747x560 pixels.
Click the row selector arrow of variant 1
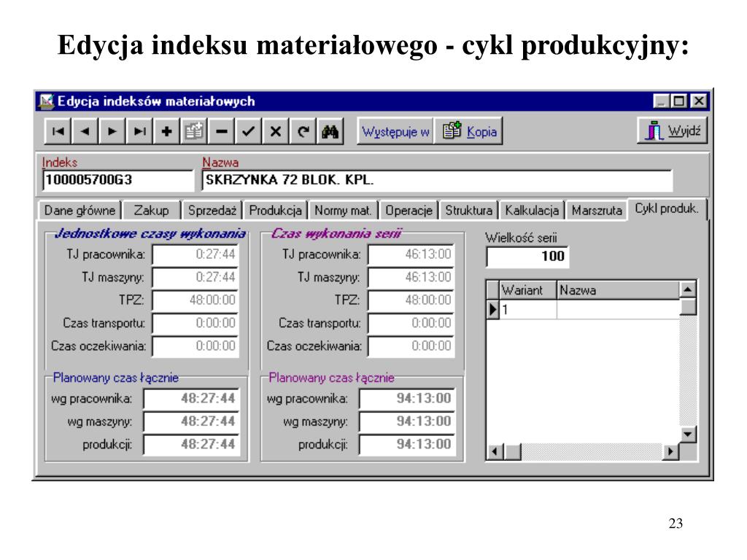pos(492,309)
